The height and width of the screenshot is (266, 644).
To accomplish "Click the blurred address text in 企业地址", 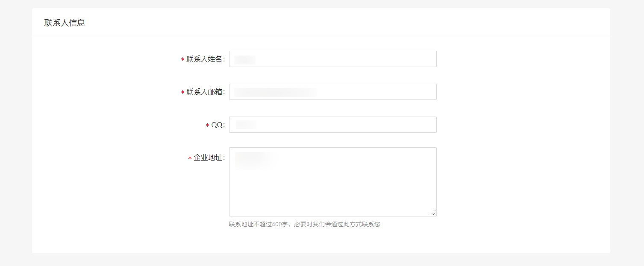I will tap(256, 161).
